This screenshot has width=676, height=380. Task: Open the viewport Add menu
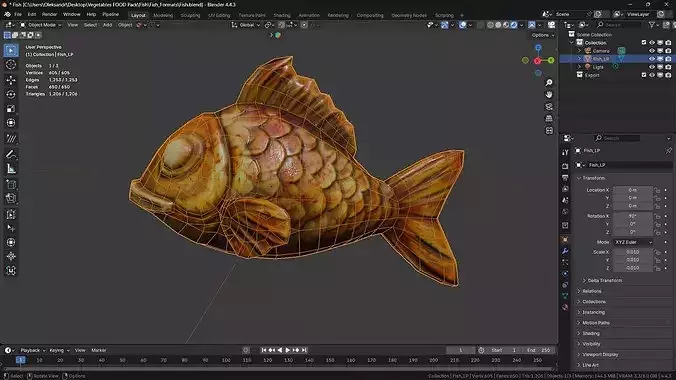tap(107, 25)
